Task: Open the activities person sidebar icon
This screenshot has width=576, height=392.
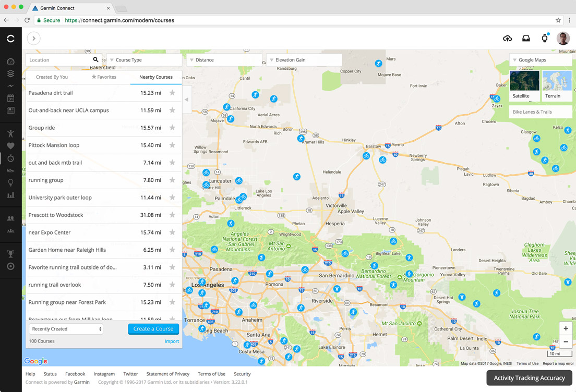Action: 10,133
